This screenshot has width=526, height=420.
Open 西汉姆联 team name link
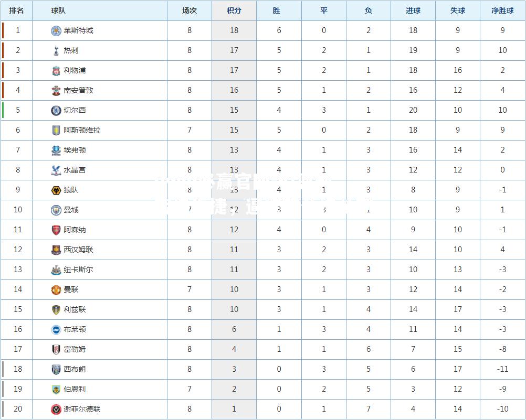79,250
